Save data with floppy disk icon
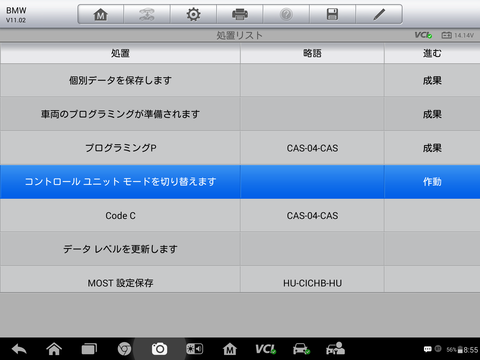Viewport: 480px width, 360px height. (x=332, y=14)
